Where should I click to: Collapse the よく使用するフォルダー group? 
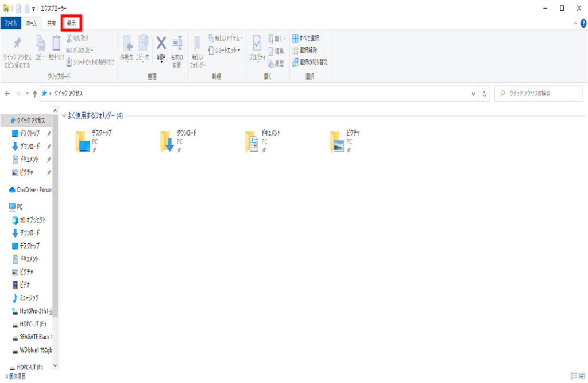tap(64, 116)
